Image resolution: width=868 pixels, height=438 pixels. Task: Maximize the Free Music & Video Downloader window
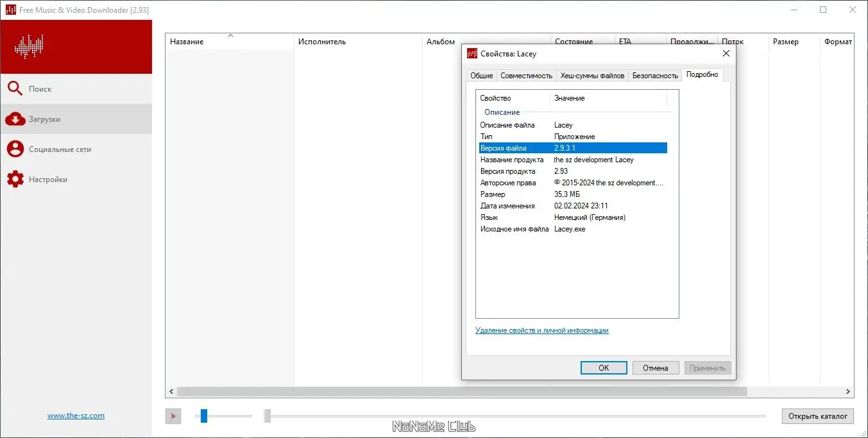coord(823,10)
